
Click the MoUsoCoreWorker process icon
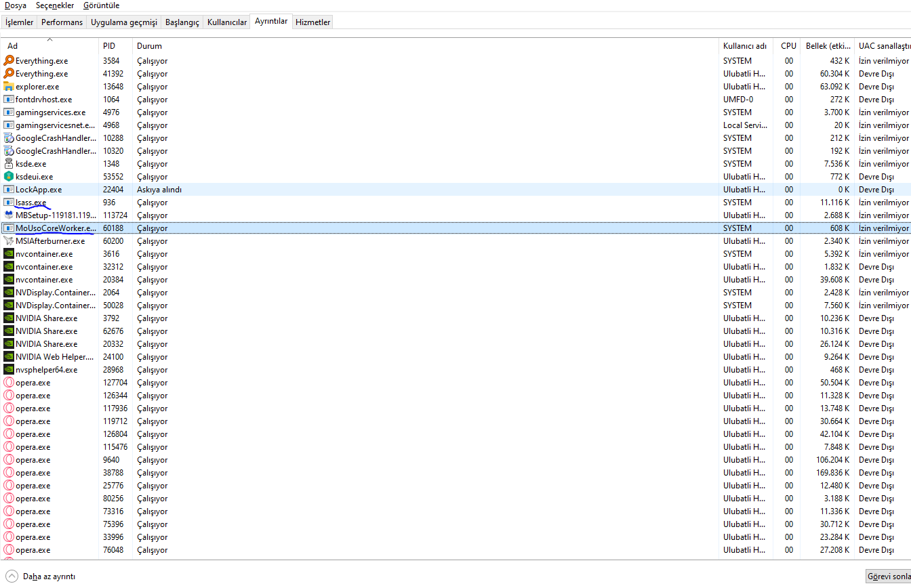[x=9, y=228]
